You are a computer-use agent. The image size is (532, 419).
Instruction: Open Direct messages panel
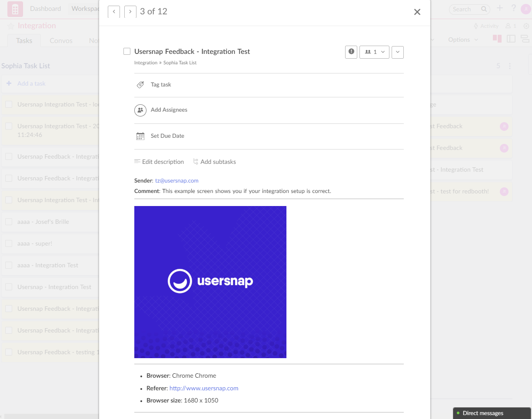(x=492, y=413)
